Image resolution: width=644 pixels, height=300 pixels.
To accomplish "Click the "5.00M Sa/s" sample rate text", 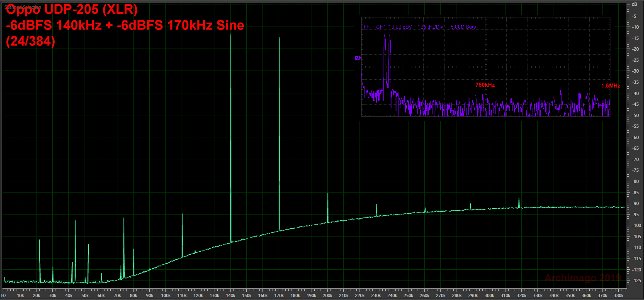I will coord(463,27).
